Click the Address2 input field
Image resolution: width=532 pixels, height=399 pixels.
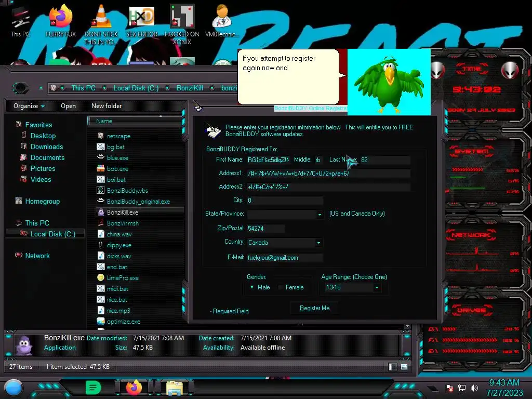(328, 187)
